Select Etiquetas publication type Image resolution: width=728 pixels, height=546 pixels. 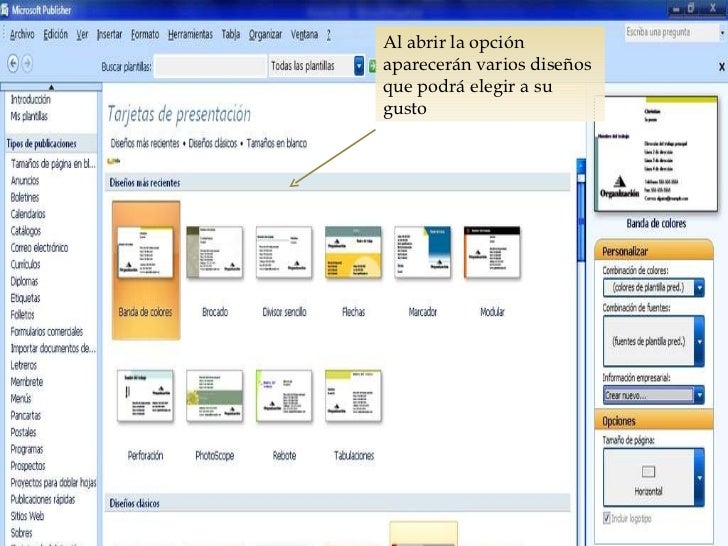(26, 298)
